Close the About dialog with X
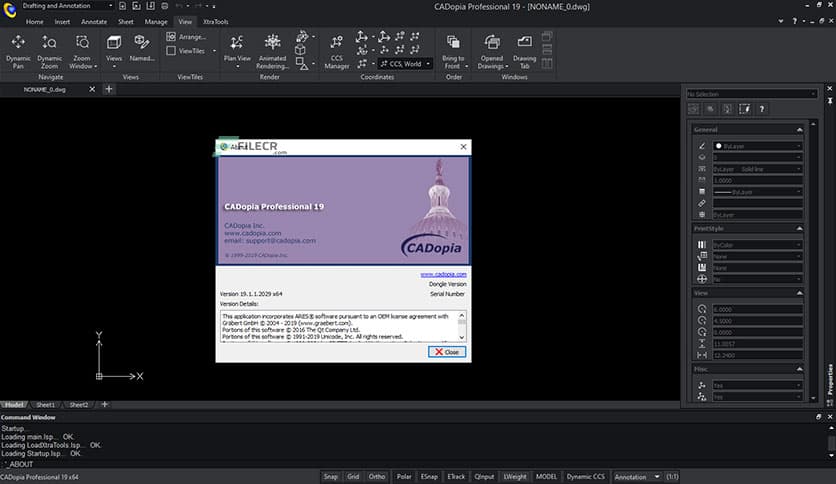Screen dimensions: 836x484 pos(463,147)
